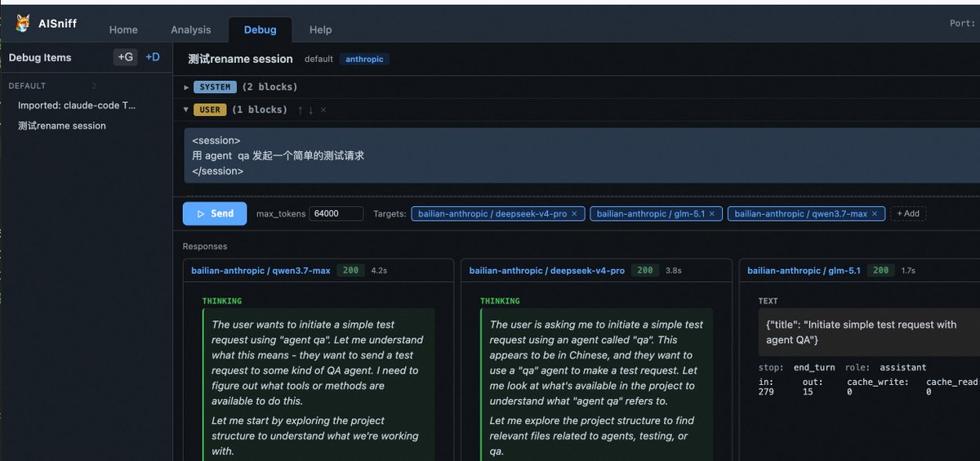Delete USER block with x icon
Viewport: 980px width, 461px height.
click(323, 110)
